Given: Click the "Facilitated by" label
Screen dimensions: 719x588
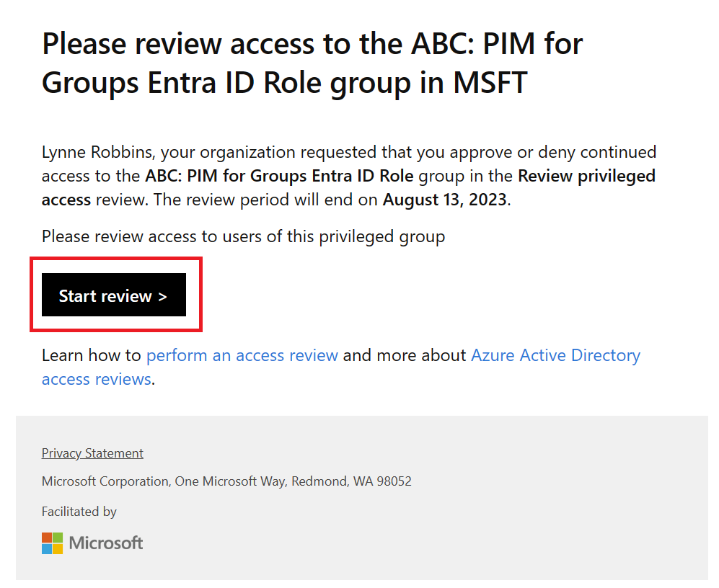Looking at the screenshot, I should coord(79,512).
